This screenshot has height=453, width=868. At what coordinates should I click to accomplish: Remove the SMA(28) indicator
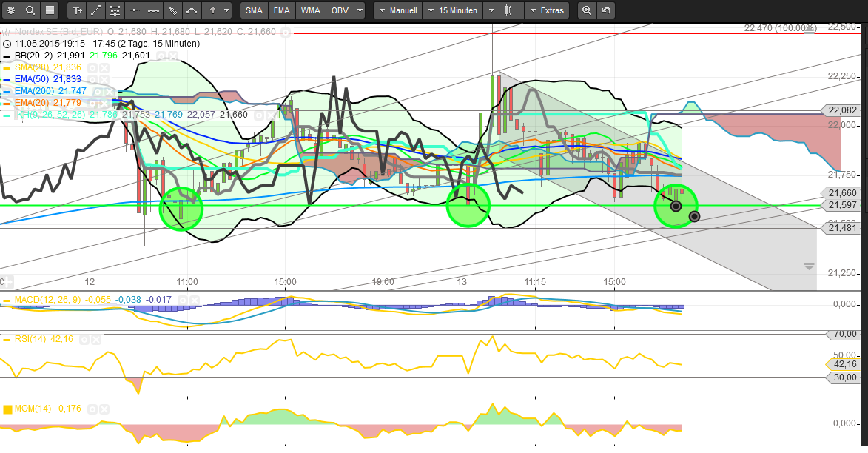104,67
